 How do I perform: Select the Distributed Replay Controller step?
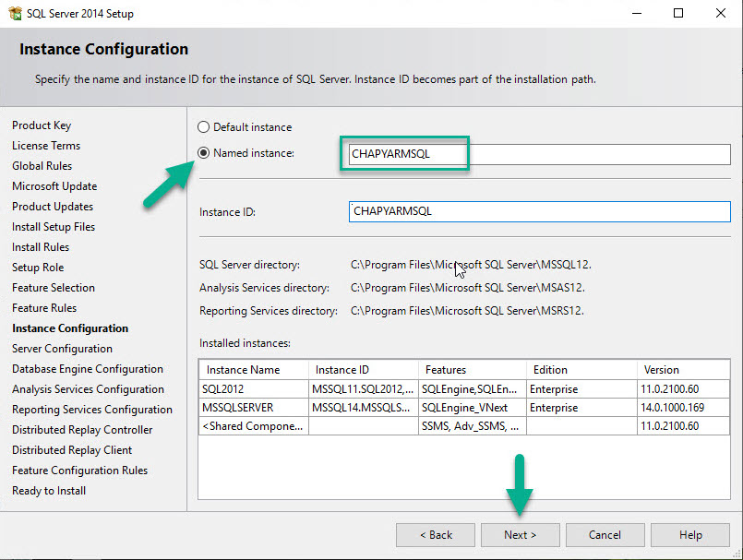coord(82,430)
